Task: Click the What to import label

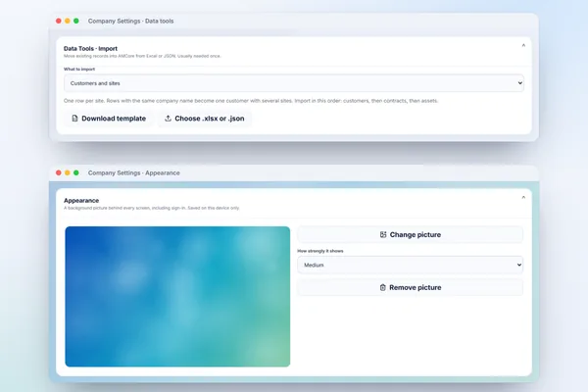Action: tap(79, 69)
